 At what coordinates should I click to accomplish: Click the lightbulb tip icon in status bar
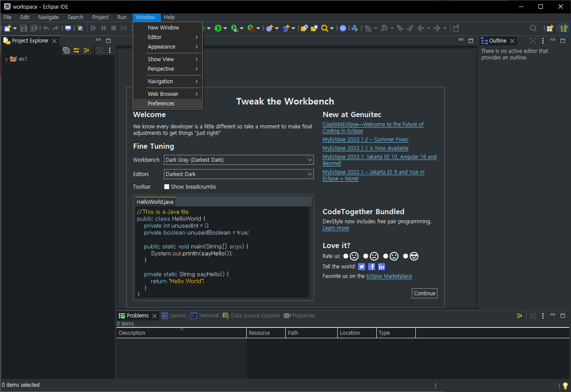[x=565, y=385]
